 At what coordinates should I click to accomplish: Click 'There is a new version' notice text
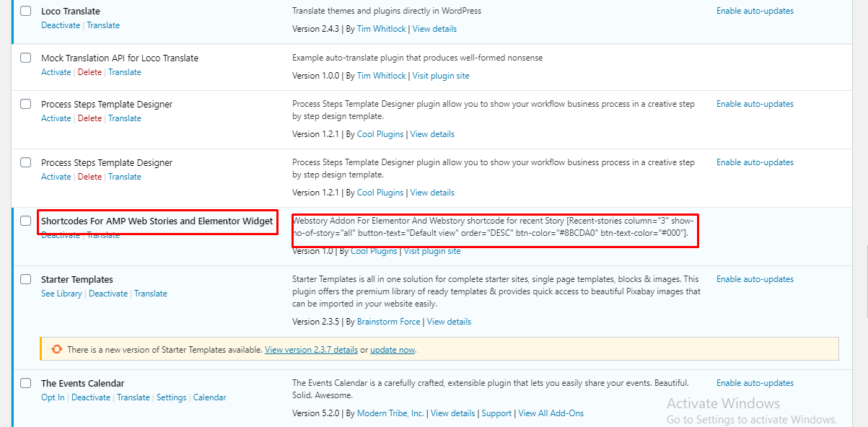tap(165, 350)
